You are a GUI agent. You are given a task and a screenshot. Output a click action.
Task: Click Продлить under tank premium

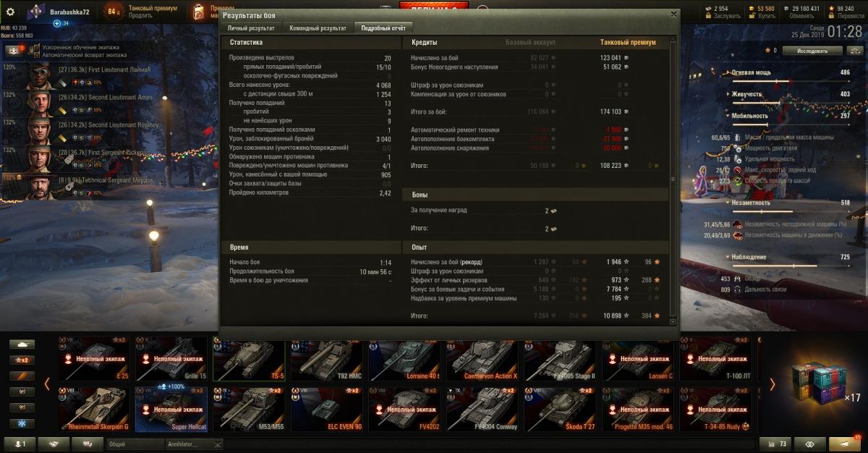tap(140, 15)
